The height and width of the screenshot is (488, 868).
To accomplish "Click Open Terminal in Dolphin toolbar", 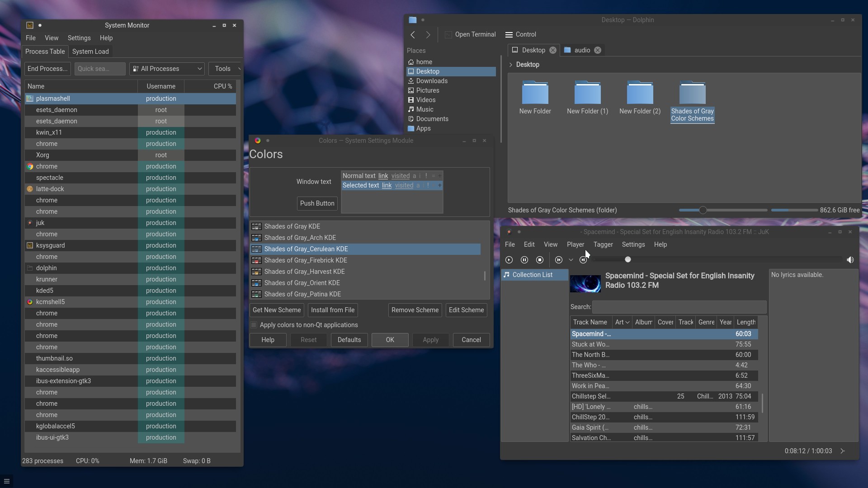I will pyautogui.click(x=470, y=35).
